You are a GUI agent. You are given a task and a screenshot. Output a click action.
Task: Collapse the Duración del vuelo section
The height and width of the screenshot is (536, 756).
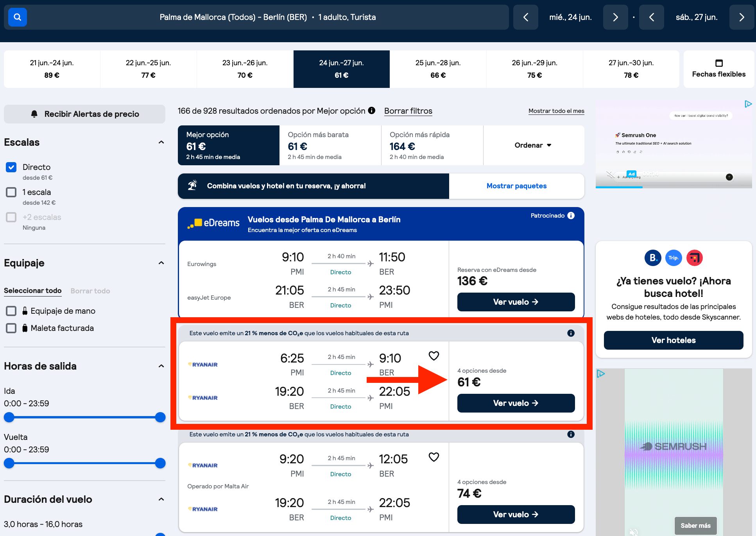tap(161, 499)
